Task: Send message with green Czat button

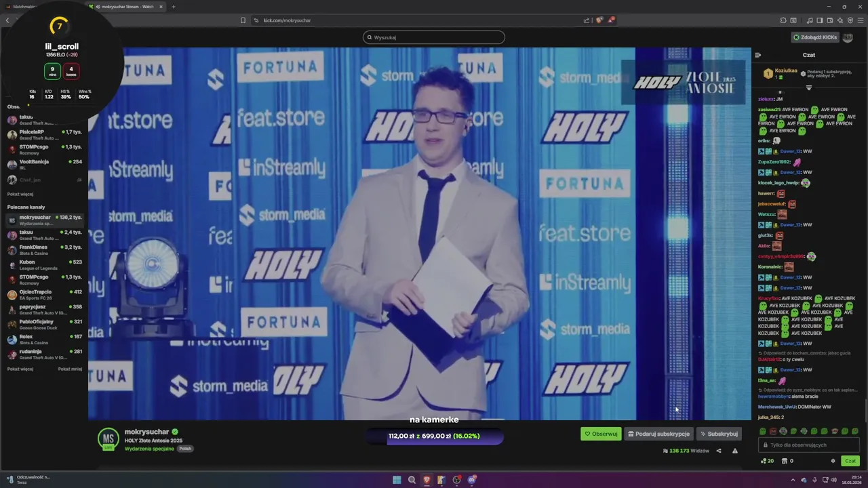Action: click(x=850, y=461)
